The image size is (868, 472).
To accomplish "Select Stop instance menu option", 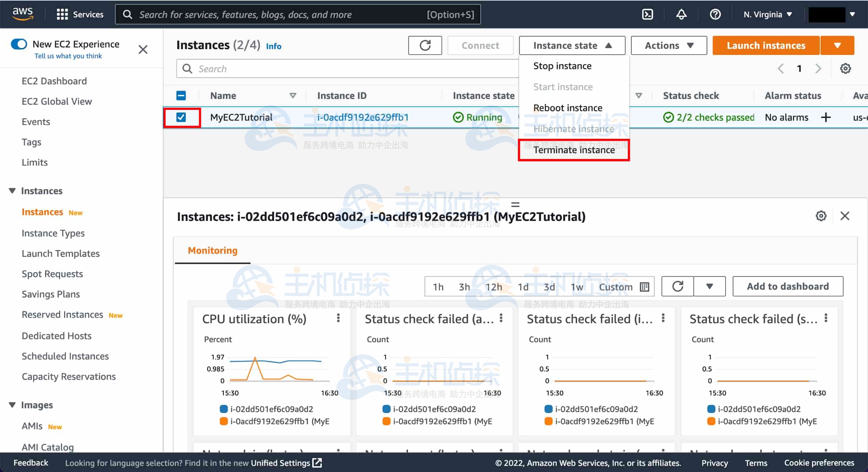I will (x=562, y=66).
